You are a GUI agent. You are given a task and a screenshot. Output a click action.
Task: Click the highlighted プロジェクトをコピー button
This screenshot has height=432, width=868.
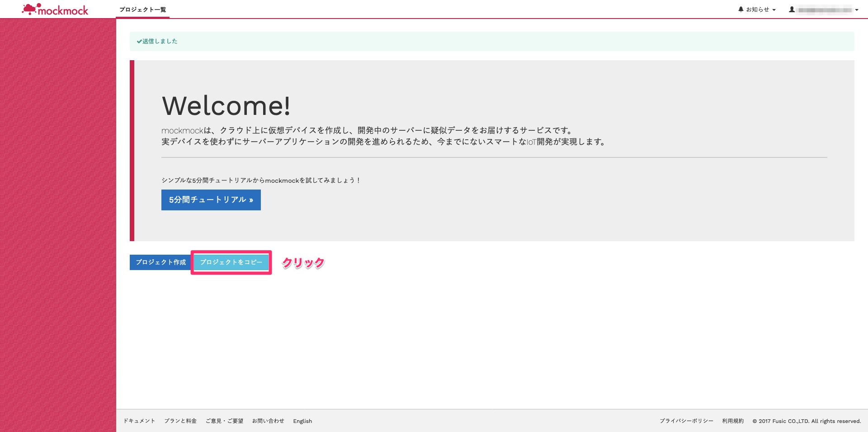tap(231, 262)
